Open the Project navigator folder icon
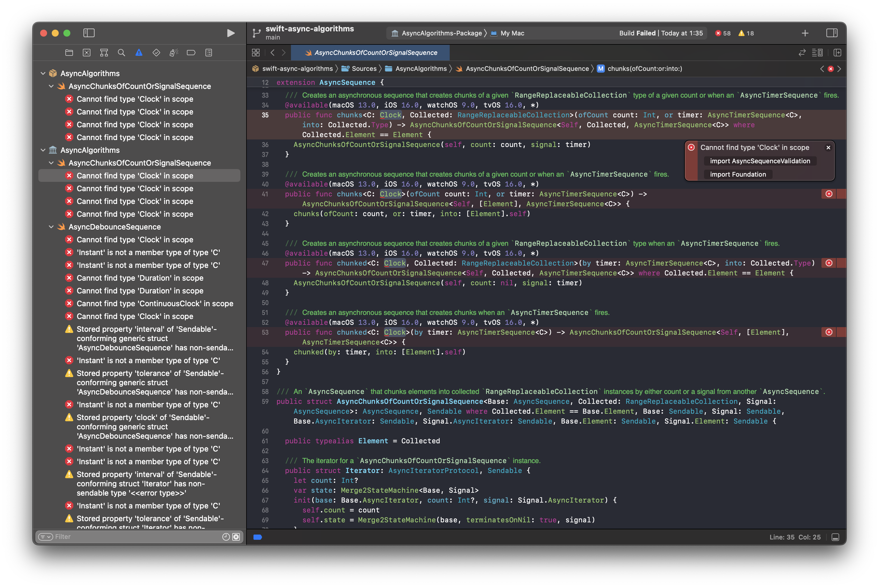 click(69, 53)
